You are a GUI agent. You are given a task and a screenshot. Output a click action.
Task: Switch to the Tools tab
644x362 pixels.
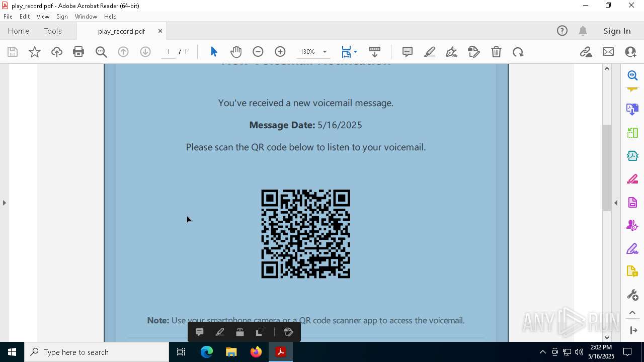pyautogui.click(x=53, y=31)
